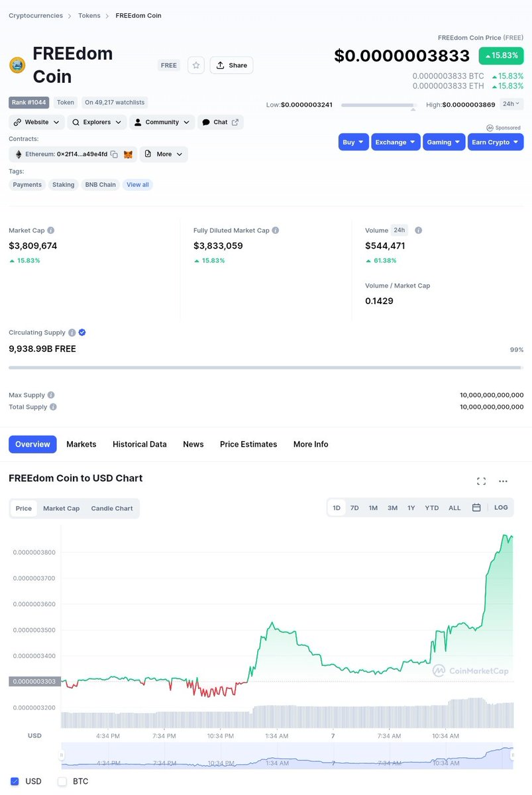532x795 pixels.
Task: Expand the Community dropdown
Action: (x=162, y=122)
